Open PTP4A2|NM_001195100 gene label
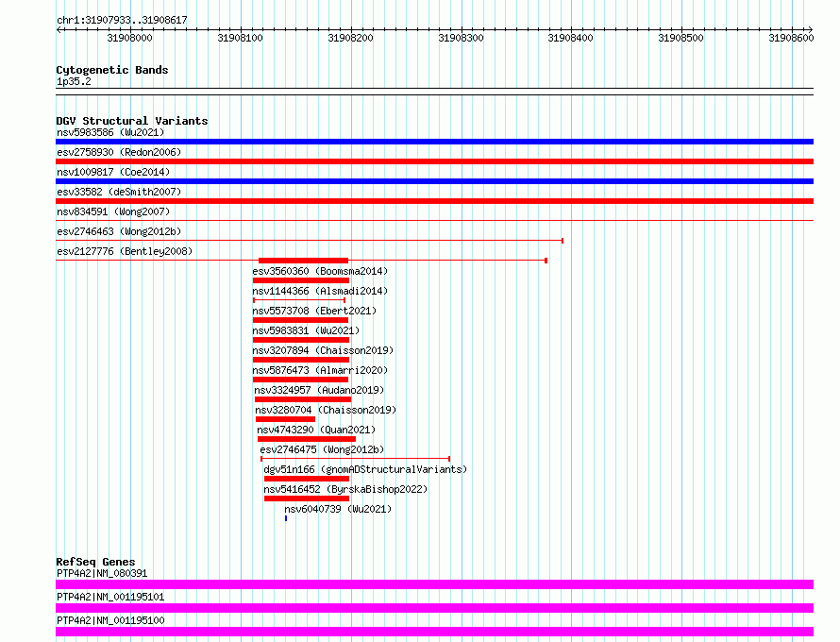Viewport: 840px width, 642px height. (x=110, y=620)
